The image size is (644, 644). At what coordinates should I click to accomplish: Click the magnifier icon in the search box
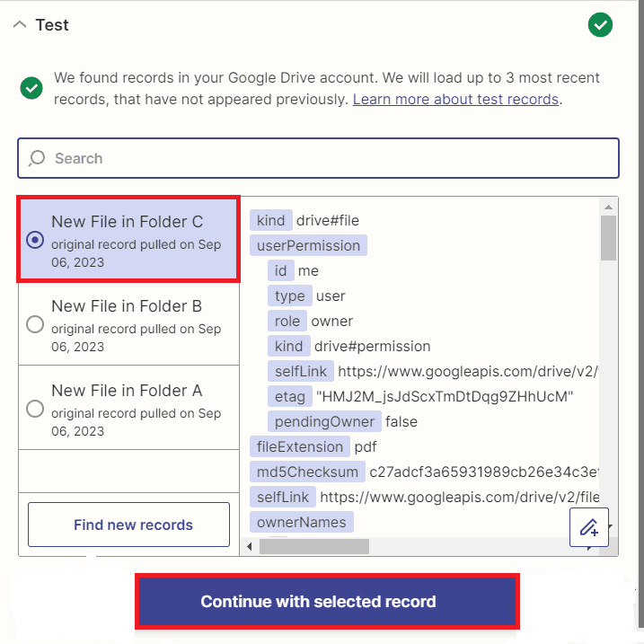point(37,159)
